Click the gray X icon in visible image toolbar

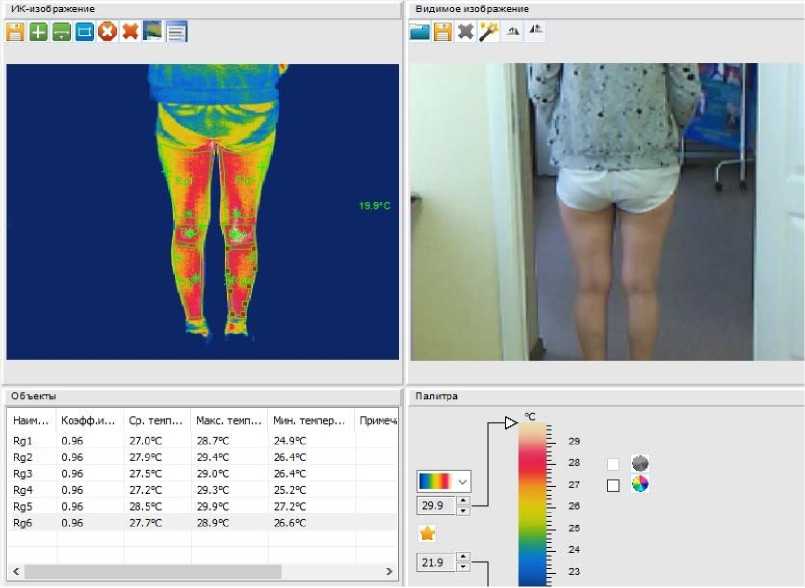point(465,32)
